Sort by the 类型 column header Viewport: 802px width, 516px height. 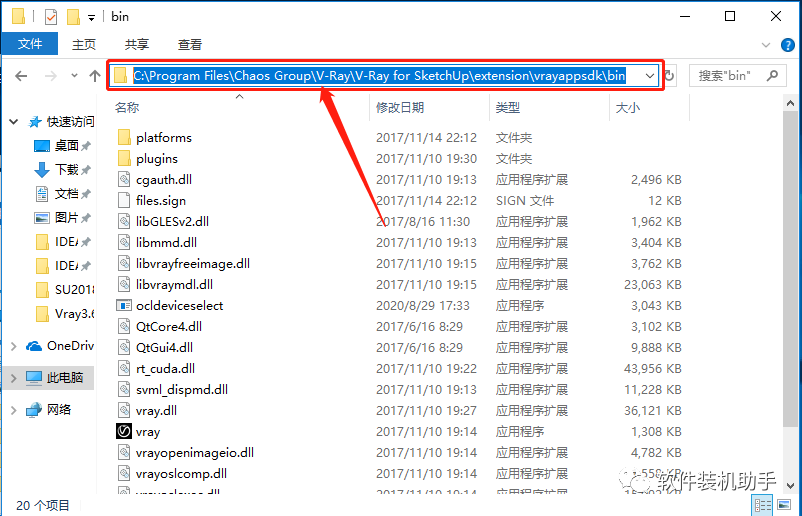(x=508, y=107)
